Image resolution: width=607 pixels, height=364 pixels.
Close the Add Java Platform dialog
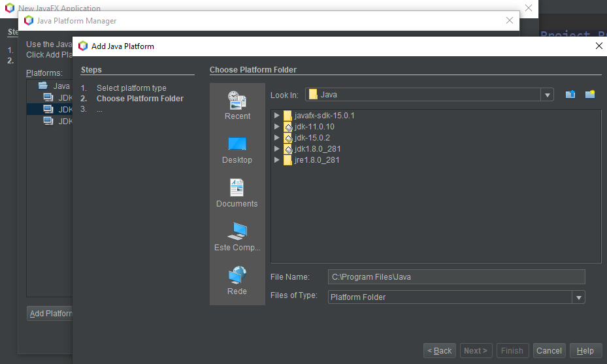pyautogui.click(x=599, y=46)
